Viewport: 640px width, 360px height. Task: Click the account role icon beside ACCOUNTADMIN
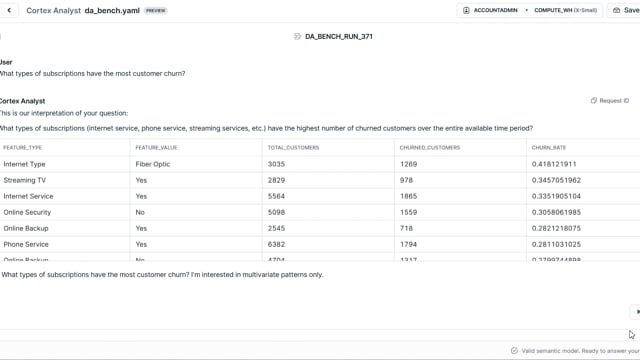point(466,10)
